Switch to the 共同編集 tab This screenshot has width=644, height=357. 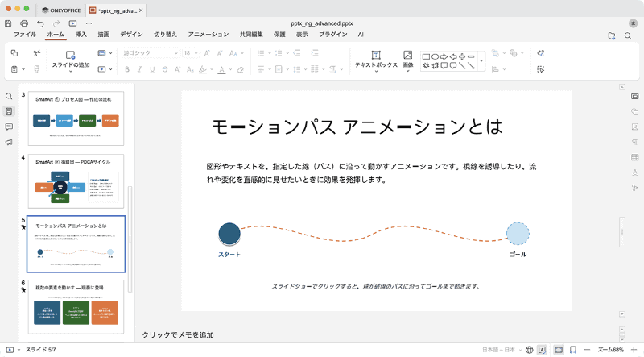[251, 35]
